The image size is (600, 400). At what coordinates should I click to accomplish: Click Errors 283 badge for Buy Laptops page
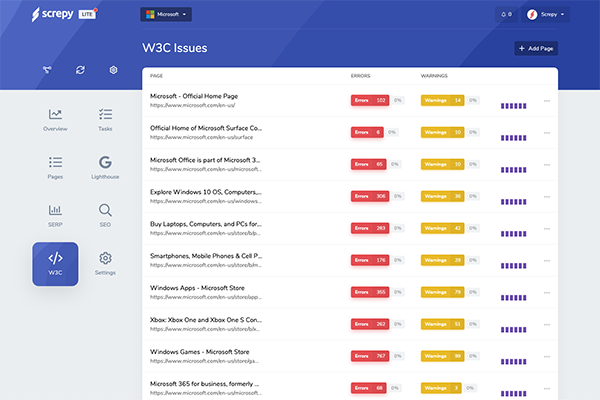(370, 228)
